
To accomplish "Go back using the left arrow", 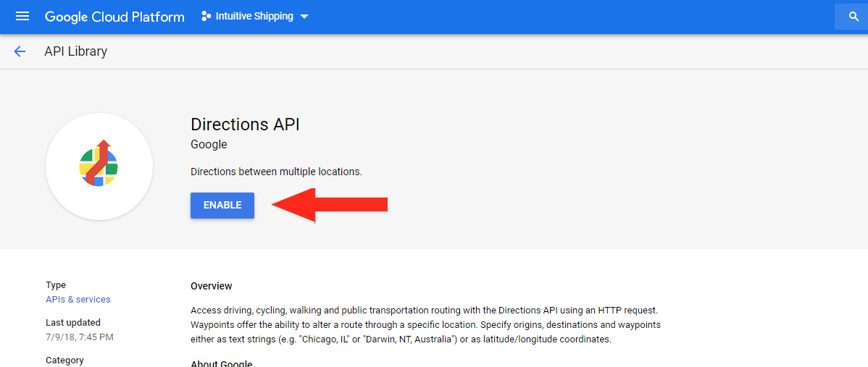I will coord(20,51).
